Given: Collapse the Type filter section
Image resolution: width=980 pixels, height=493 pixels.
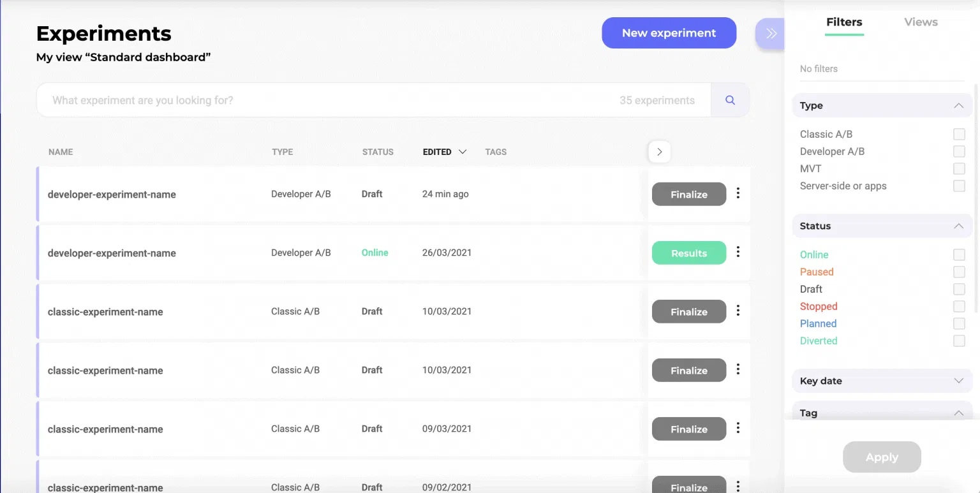Looking at the screenshot, I should (958, 105).
